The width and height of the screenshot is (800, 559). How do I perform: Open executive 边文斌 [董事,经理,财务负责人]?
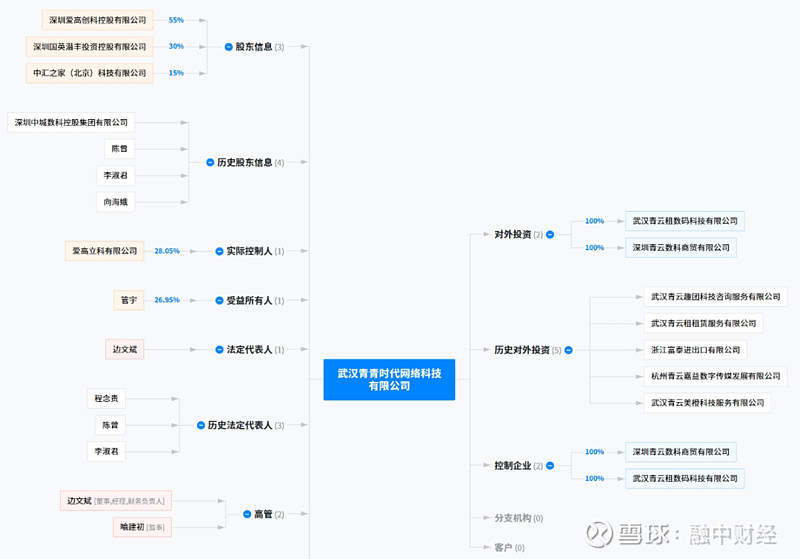[116, 501]
